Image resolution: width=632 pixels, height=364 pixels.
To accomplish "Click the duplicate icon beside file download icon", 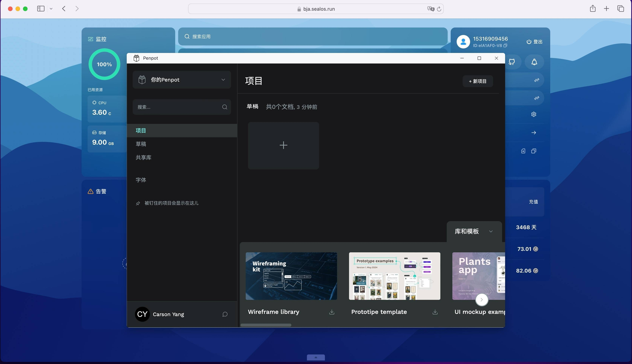I will (534, 151).
